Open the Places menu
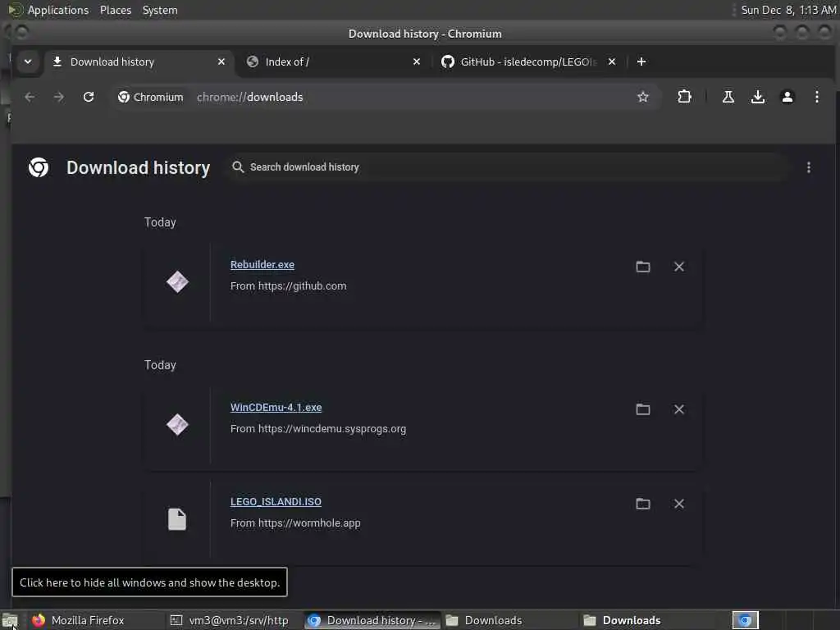Screen dimensions: 840x630 tap(116, 10)
